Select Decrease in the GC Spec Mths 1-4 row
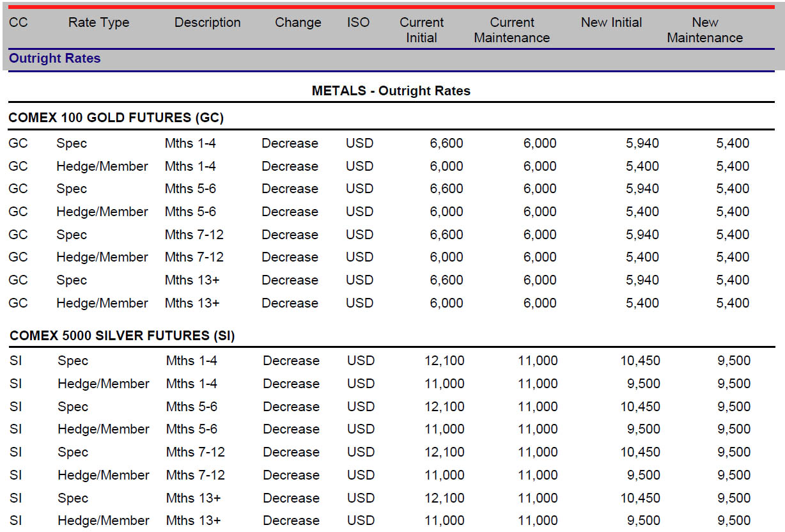The width and height of the screenshot is (785, 532). click(290, 143)
